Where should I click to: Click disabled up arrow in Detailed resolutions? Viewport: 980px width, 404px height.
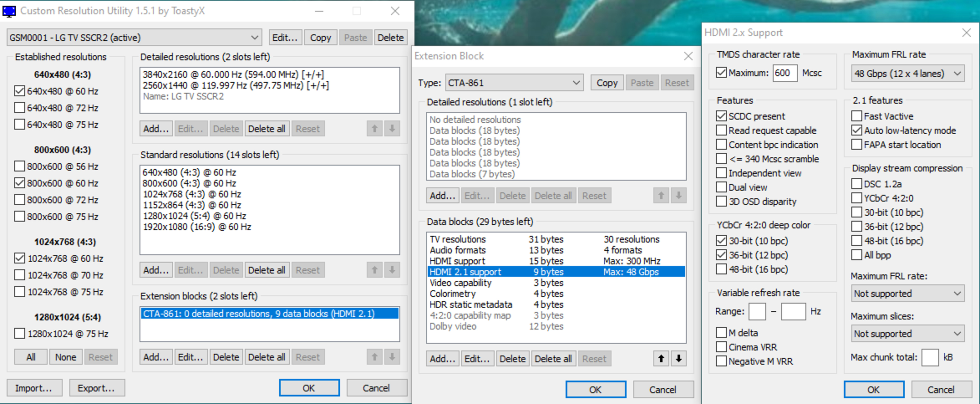(374, 129)
